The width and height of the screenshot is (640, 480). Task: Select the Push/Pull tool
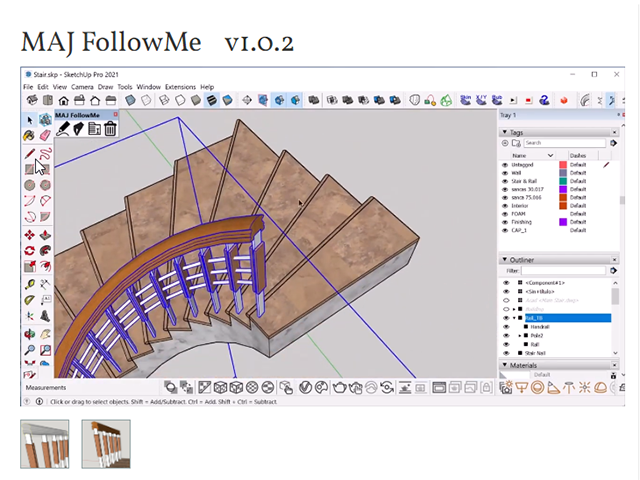pos(45,236)
